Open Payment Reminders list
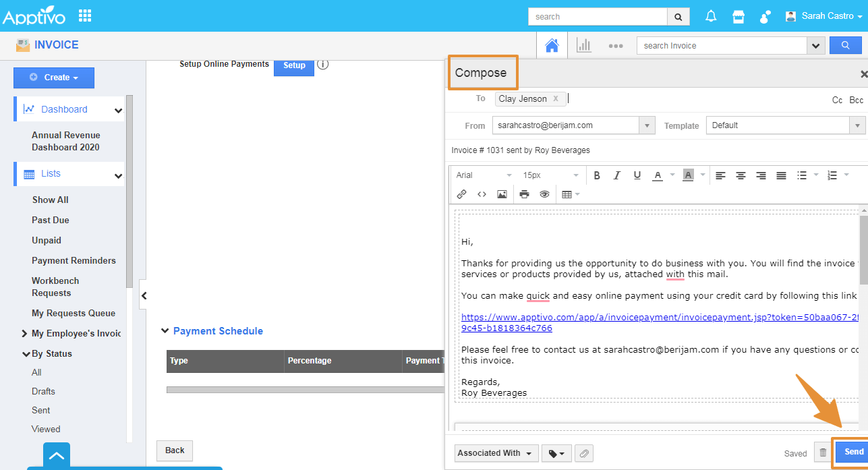 [x=74, y=260]
